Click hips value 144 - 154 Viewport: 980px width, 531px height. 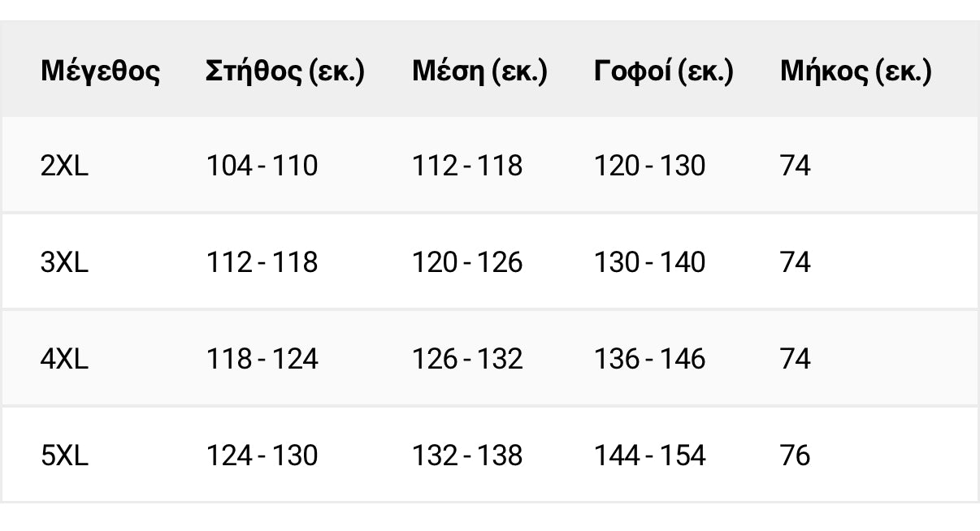point(650,455)
